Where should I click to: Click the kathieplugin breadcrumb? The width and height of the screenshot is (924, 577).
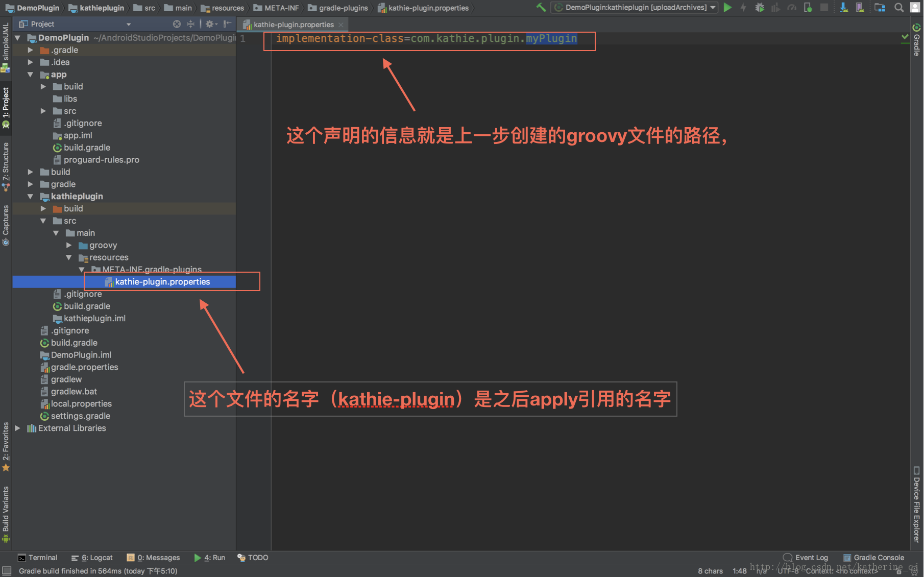click(96, 8)
